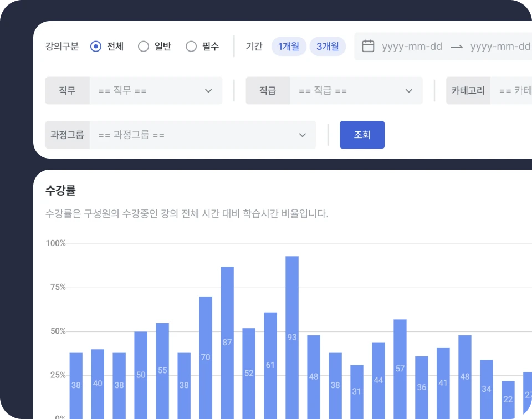
Task: Select the 전체 radio button
Action: tap(96, 47)
